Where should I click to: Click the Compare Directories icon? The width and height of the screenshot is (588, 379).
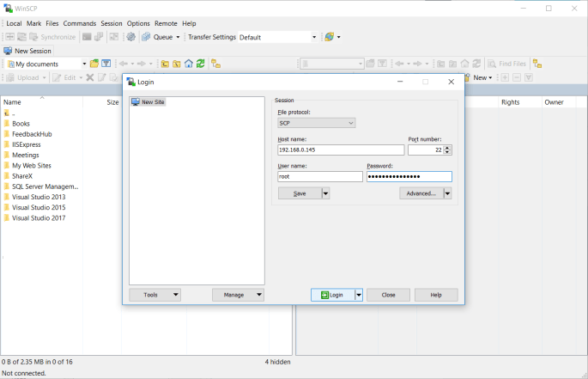tap(10, 37)
